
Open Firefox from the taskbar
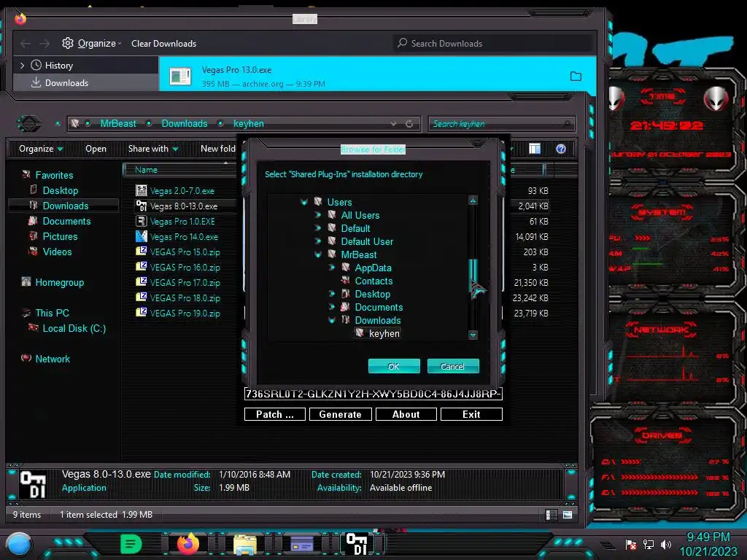tap(187, 544)
